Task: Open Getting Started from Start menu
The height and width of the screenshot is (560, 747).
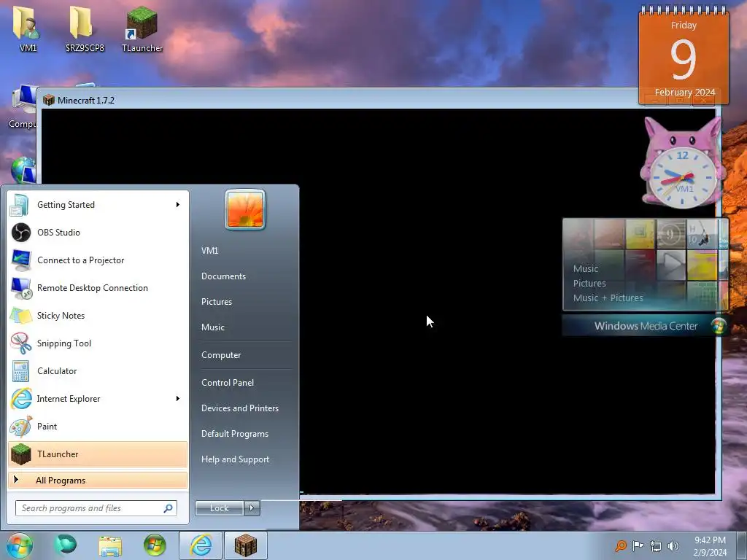Action: (x=98, y=205)
